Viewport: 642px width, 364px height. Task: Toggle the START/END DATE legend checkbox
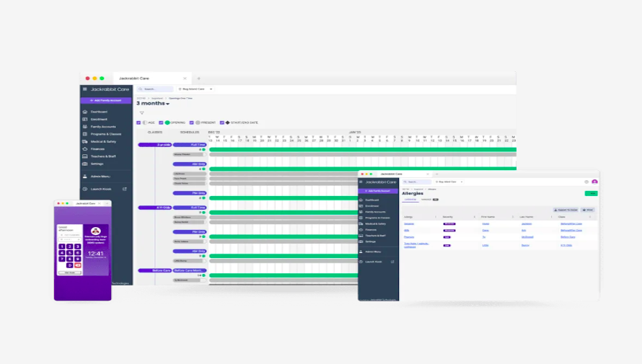(222, 123)
